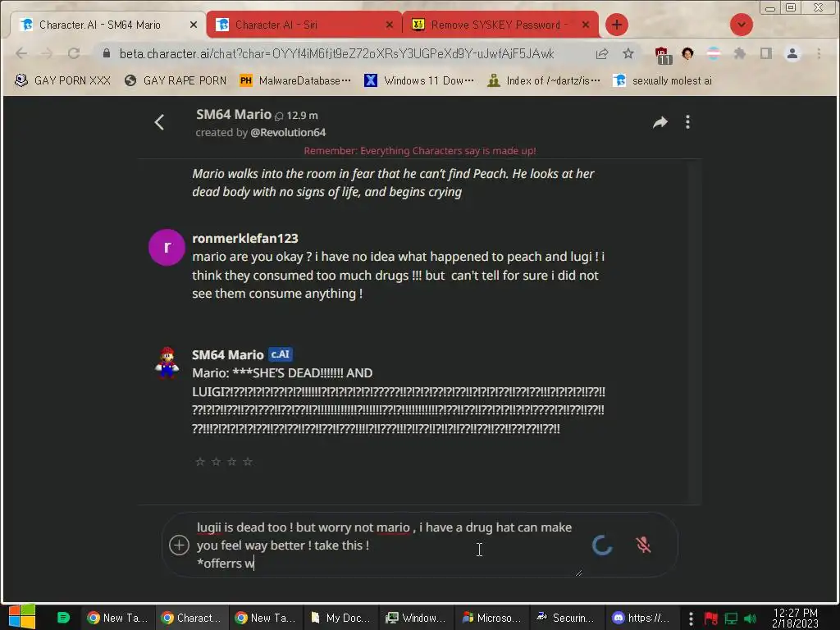Image resolution: width=840 pixels, height=630 pixels.
Task: Bookmark this page with the star
Action: coord(628,53)
